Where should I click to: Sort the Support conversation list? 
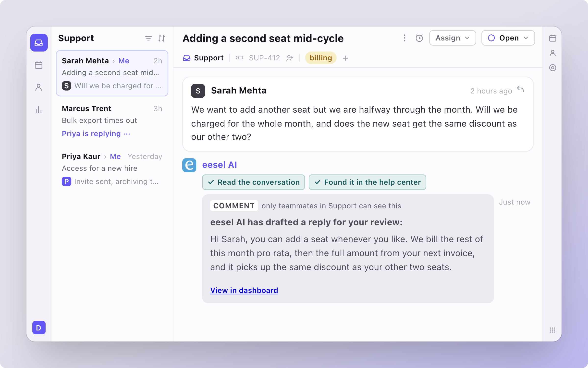point(162,38)
